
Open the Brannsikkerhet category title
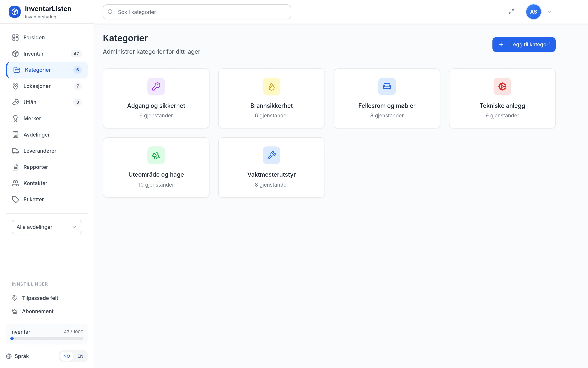pos(271,106)
